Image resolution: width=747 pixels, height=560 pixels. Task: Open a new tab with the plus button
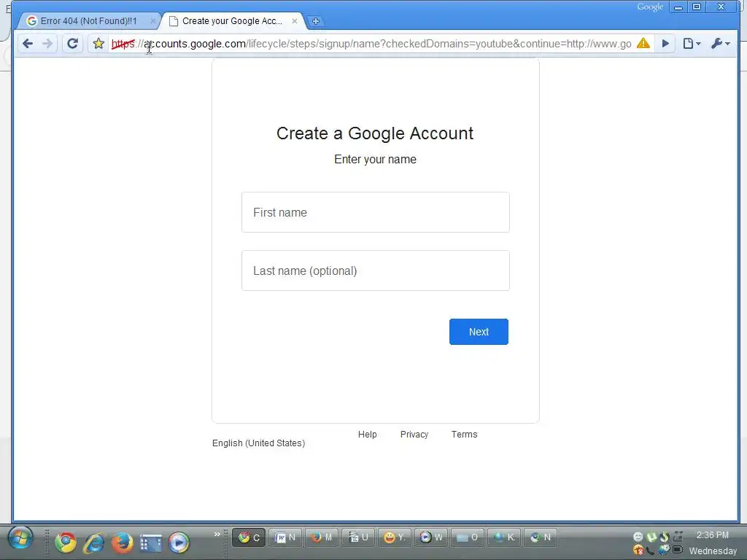[315, 21]
